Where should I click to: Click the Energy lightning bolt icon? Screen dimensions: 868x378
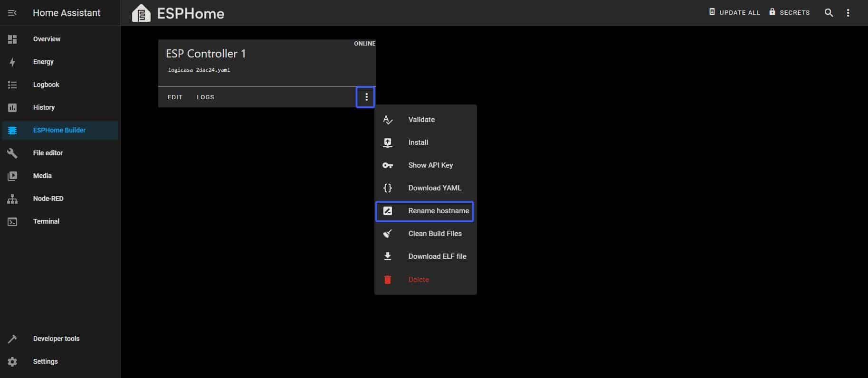pyautogui.click(x=12, y=62)
